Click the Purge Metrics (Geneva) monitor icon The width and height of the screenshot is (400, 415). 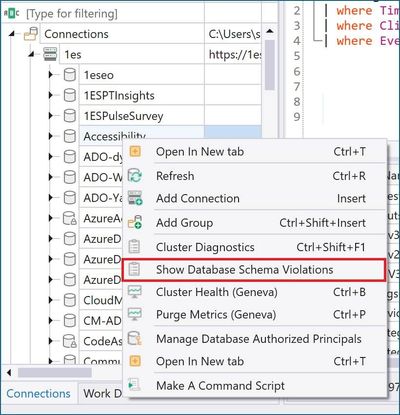pyautogui.click(x=135, y=314)
